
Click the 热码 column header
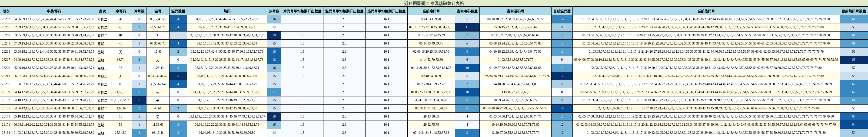(x=227, y=11)
